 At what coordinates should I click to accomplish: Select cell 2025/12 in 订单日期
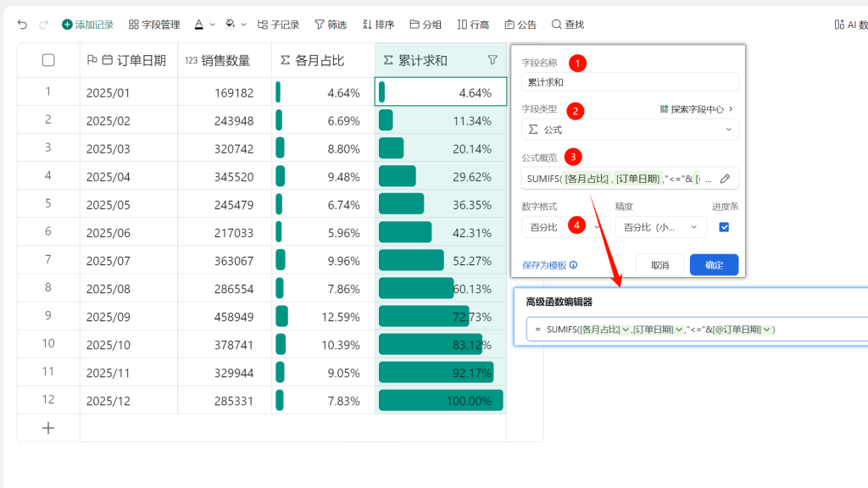coord(129,401)
